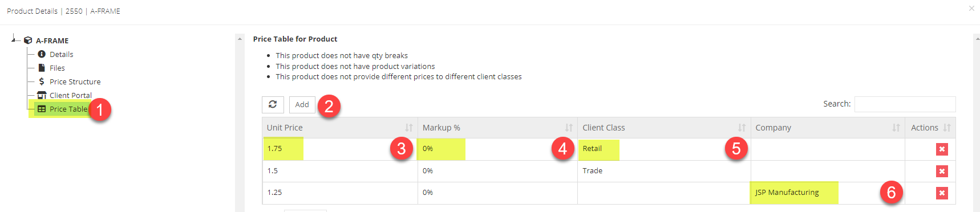Sort table by Company column
This screenshot has width=980, height=212.
[828, 128]
